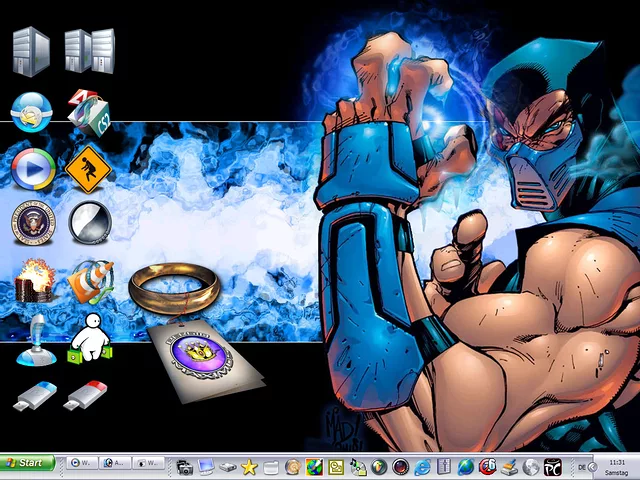Open the single server tower desktop icon
This screenshot has width=640, height=480.
pyautogui.click(x=31, y=51)
